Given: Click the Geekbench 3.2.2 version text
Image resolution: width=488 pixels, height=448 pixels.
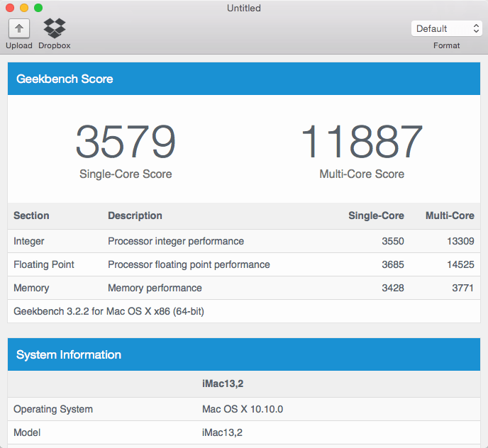Looking at the screenshot, I should click(x=109, y=311).
